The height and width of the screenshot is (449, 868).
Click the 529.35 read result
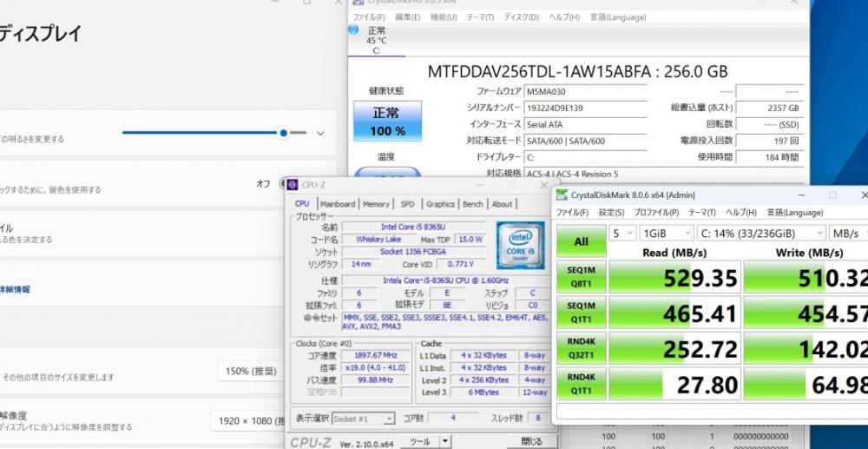(x=674, y=277)
